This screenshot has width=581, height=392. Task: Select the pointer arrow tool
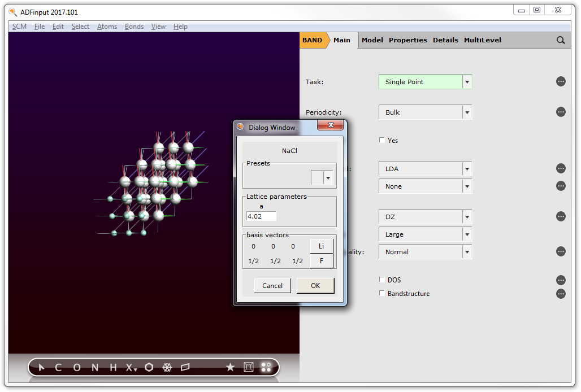click(x=41, y=368)
